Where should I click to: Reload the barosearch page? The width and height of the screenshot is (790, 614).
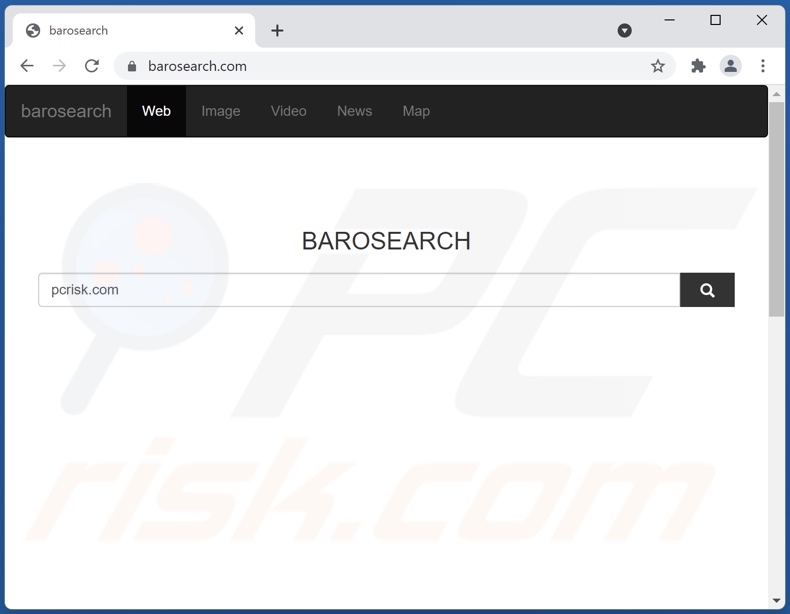click(92, 66)
